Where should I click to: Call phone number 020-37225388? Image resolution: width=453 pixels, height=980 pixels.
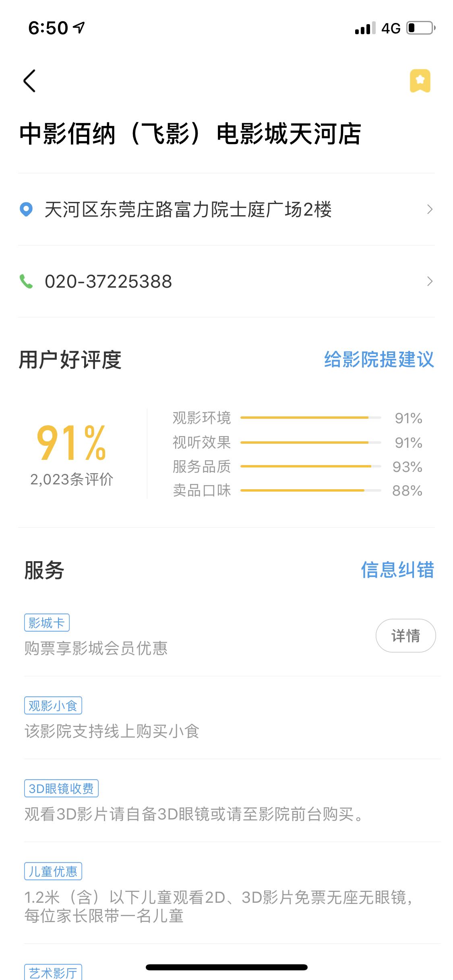[108, 281]
